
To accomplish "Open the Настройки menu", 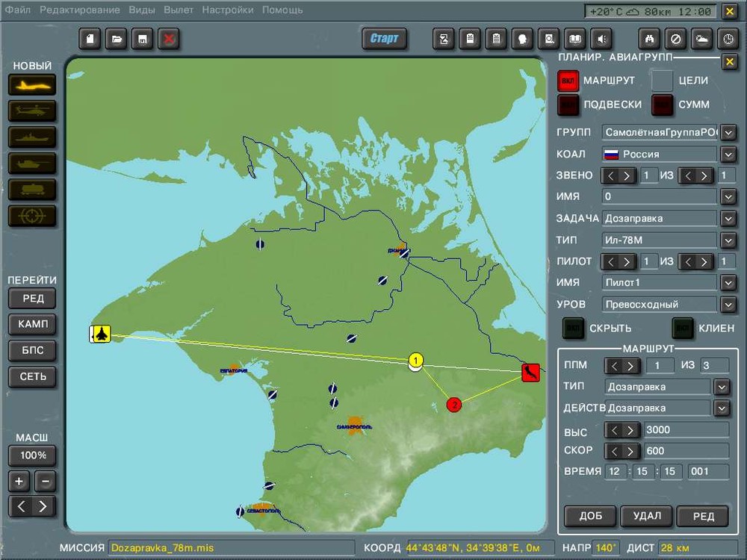I will pos(227,10).
